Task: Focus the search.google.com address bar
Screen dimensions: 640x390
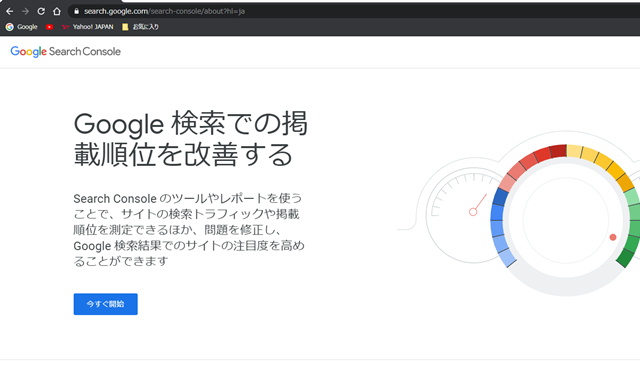Action: coord(353,11)
